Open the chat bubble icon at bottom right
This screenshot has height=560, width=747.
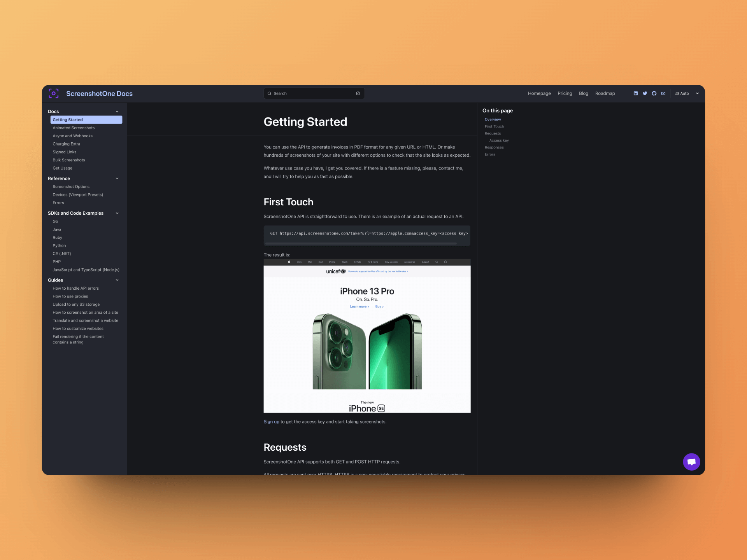pyautogui.click(x=691, y=462)
